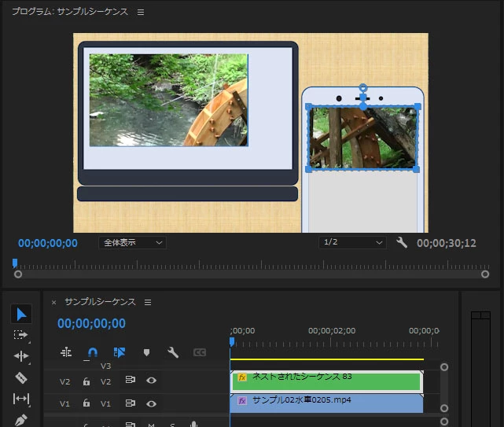Hide V2 track output eye

click(152, 381)
